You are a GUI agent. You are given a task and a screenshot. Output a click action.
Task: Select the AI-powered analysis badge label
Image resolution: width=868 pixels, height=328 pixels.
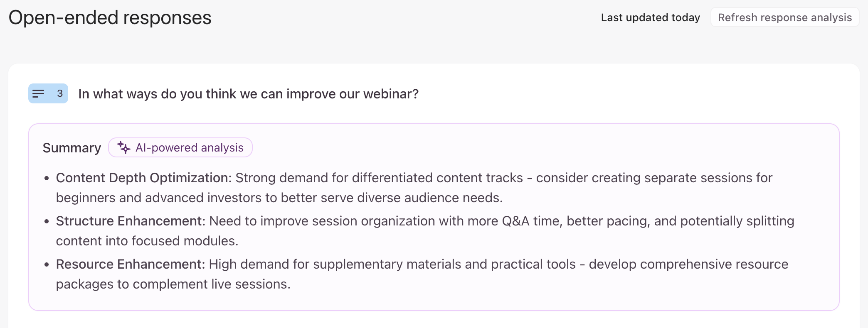tap(189, 148)
